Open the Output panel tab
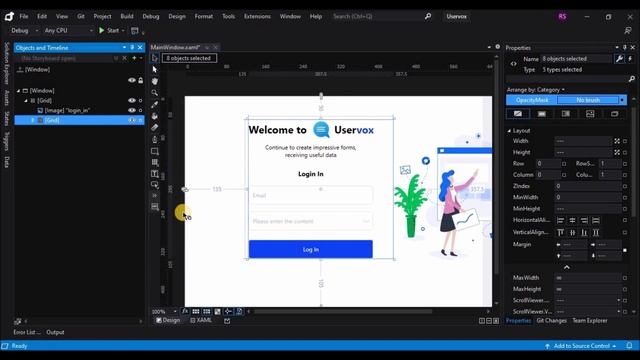Viewport: 640px width, 360px height. click(x=55, y=332)
